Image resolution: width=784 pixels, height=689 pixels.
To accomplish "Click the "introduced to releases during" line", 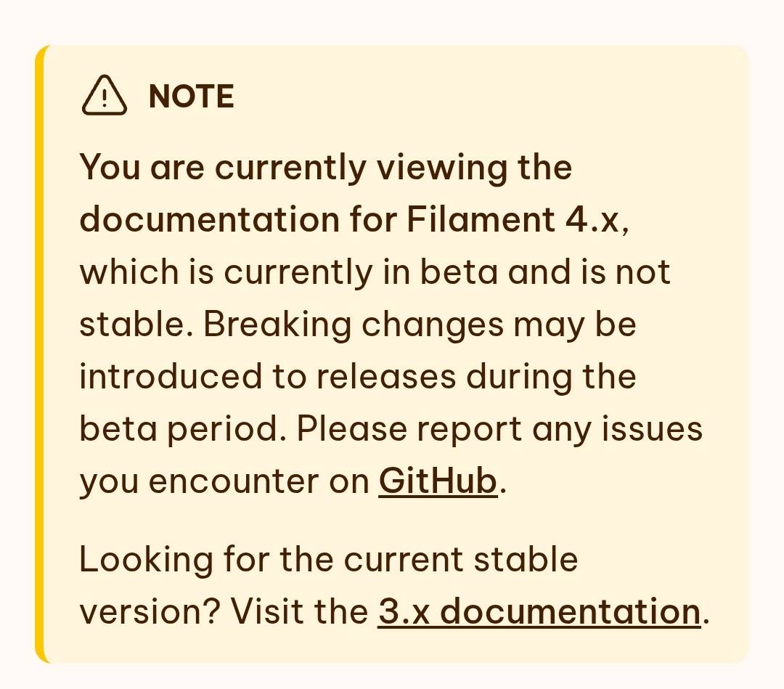I will point(357,377).
